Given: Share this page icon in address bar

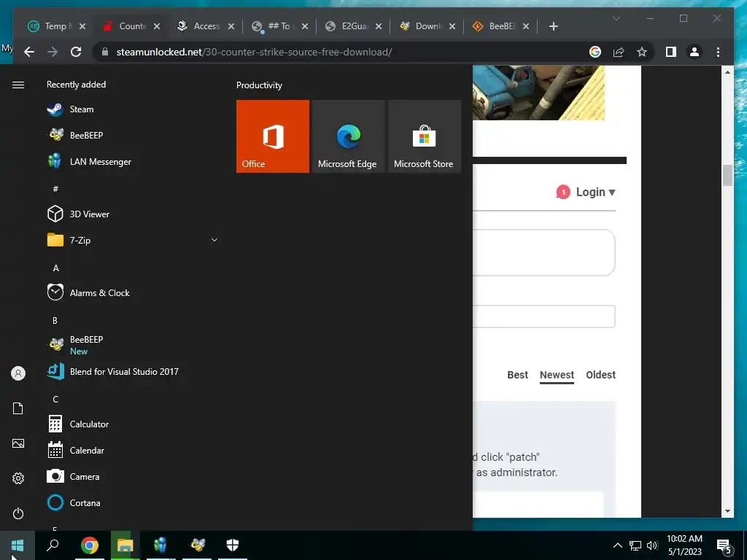Looking at the screenshot, I should click(619, 52).
